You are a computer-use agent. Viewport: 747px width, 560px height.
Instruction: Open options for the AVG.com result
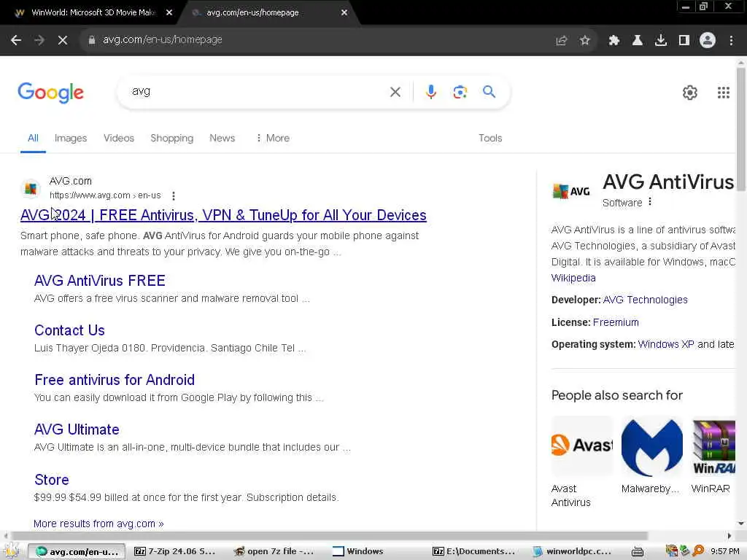[174, 195]
